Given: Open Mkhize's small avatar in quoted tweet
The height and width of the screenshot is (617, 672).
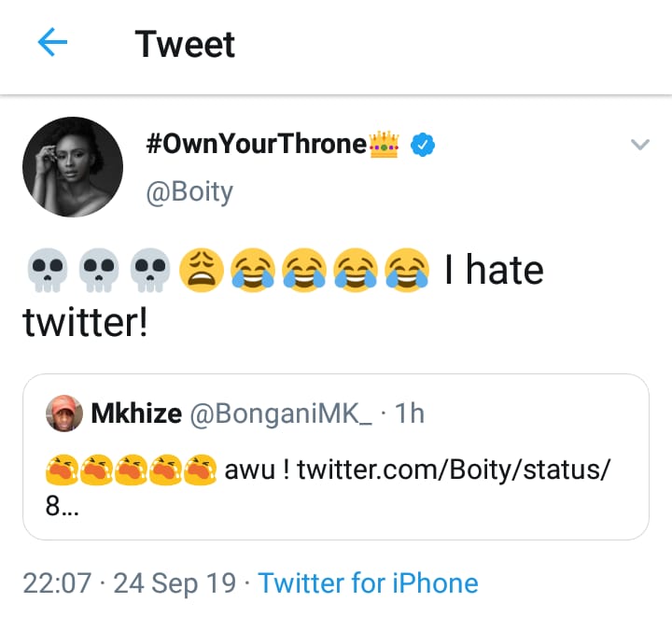Looking at the screenshot, I should [64, 414].
